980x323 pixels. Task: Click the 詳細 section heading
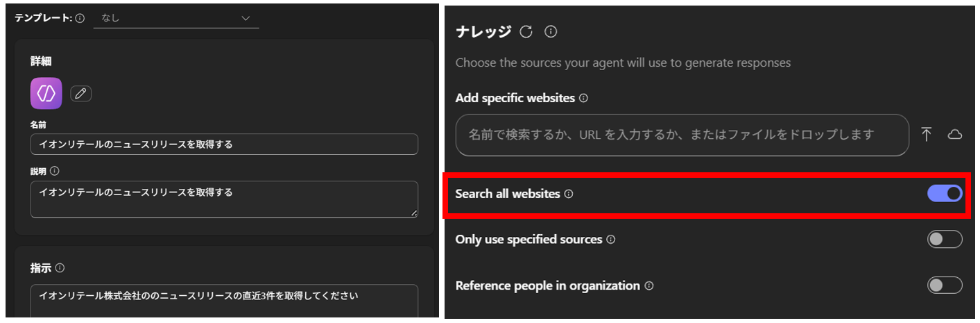pos(41,62)
